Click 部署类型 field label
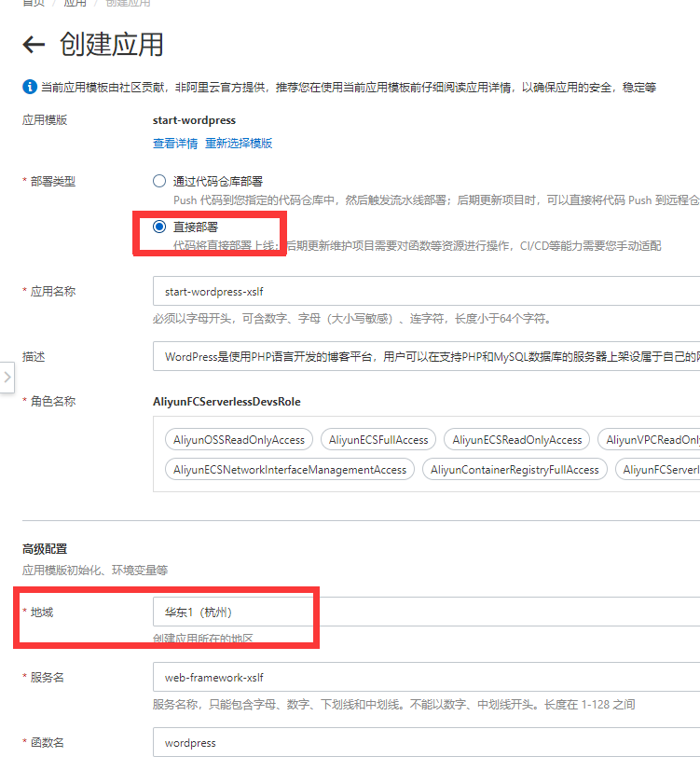This screenshot has height=757, width=700. point(52,182)
